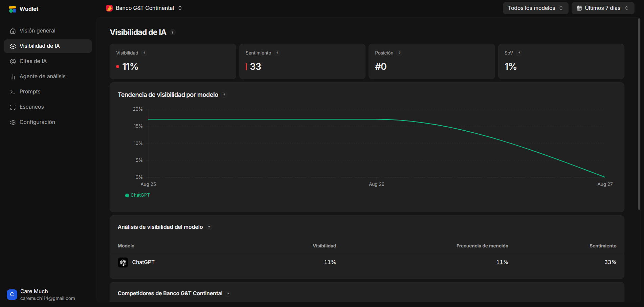Click the Visibilidad column header

coord(324,246)
